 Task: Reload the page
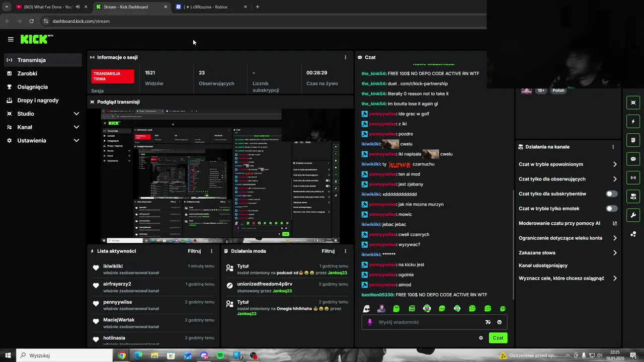tap(31, 21)
